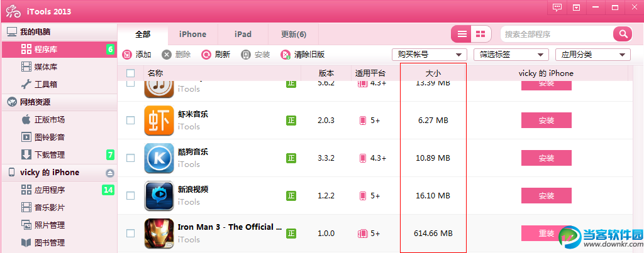Open 媒体库 in sidebar
Image resolution: width=644 pixels, height=253 pixels.
58,67
